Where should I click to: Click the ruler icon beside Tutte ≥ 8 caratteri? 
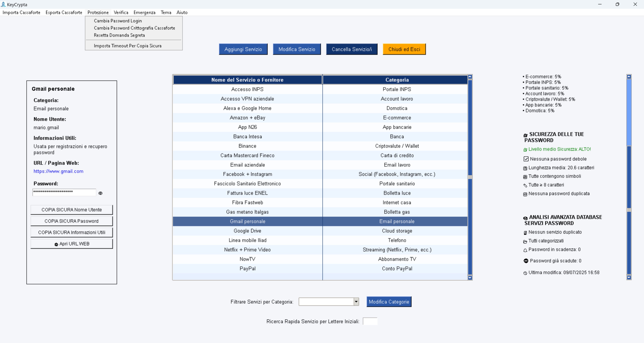coord(525,185)
